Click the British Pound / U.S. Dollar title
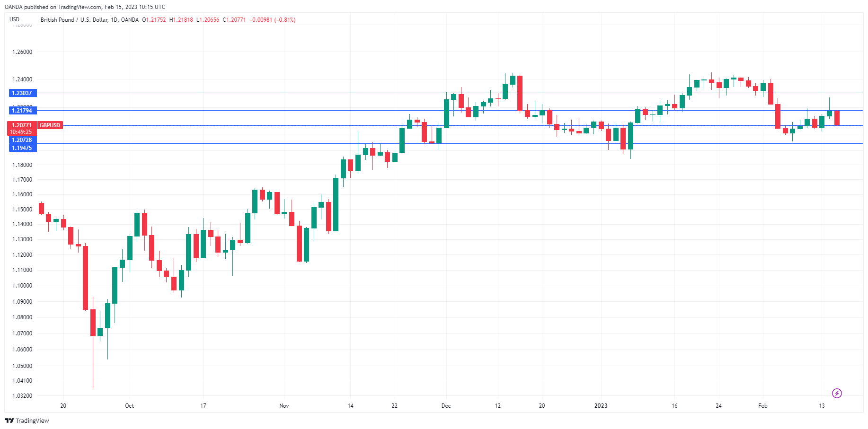The image size is (868, 429). click(x=74, y=20)
